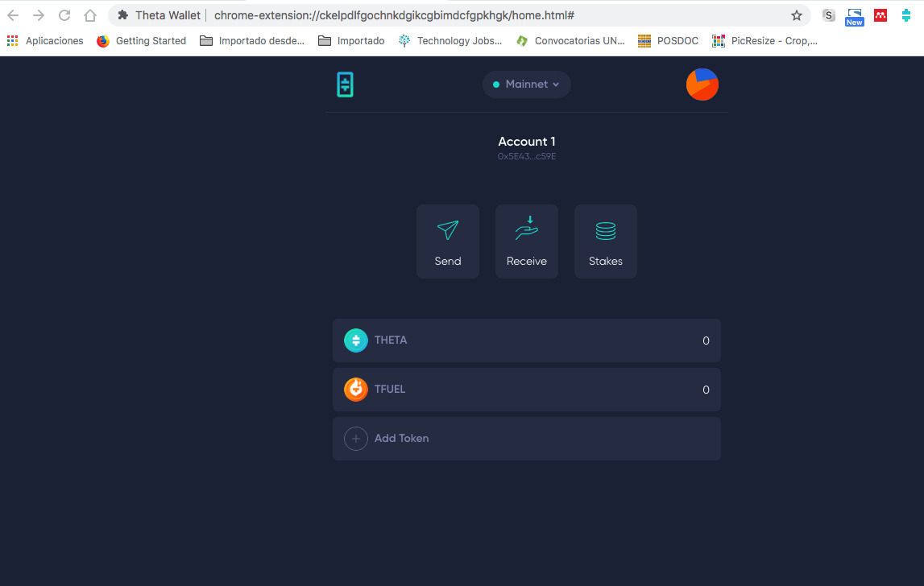This screenshot has width=924, height=586.
Task: Open the Mainnet network selector
Action: pyautogui.click(x=526, y=84)
